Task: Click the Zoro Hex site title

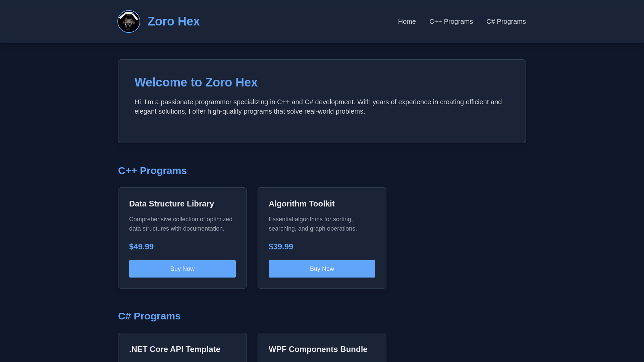Action: pos(173,21)
